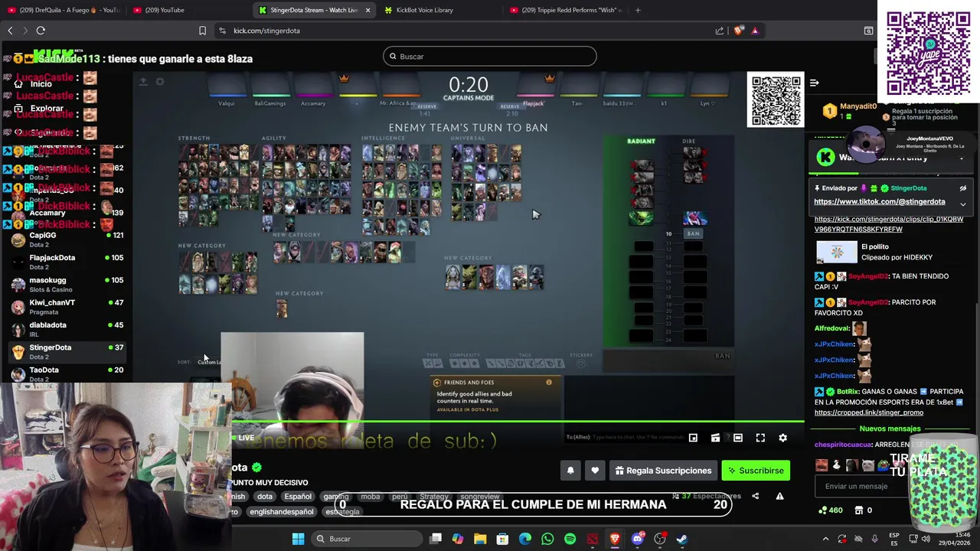Click the ESP language indicator in the tray
Viewport: 980px width, 551px height.
(894, 539)
